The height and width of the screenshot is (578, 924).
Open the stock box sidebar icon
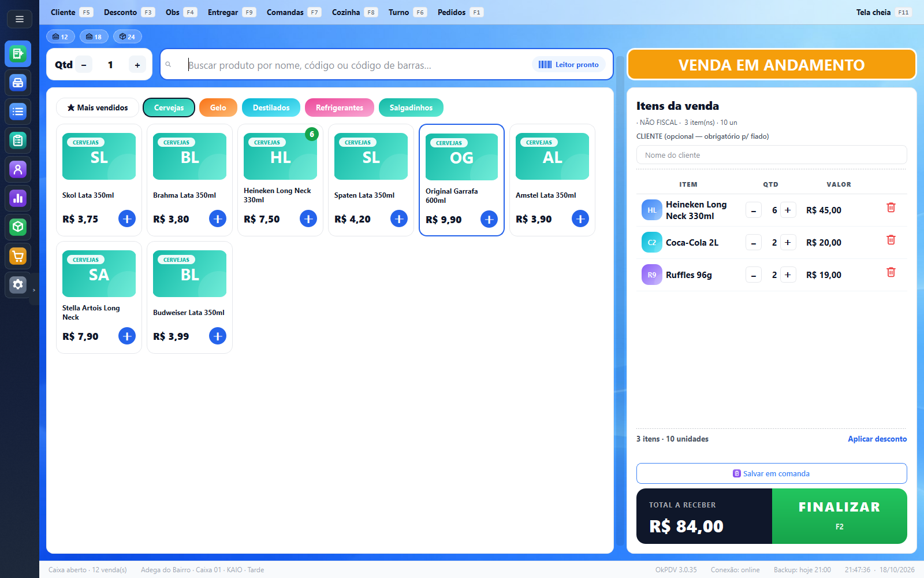[x=18, y=227]
